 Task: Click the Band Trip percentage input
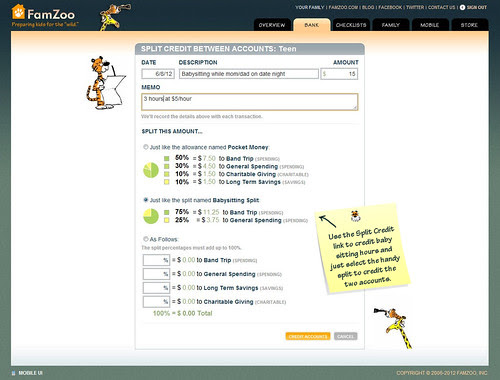156,260
